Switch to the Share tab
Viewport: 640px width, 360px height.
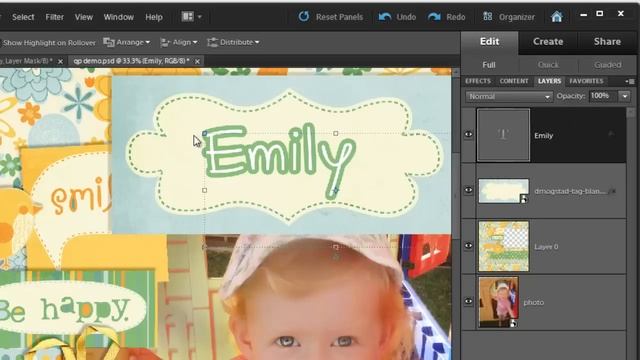point(607,42)
